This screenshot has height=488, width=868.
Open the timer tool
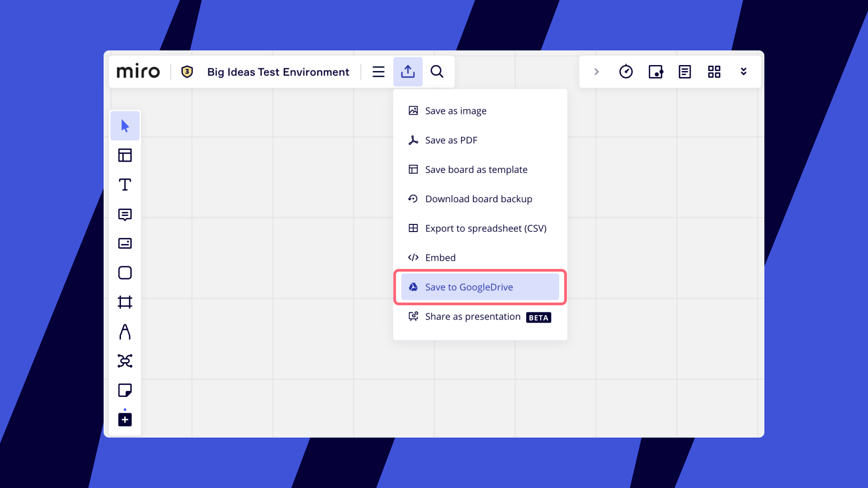pyautogui.click(x=626, y=72)
